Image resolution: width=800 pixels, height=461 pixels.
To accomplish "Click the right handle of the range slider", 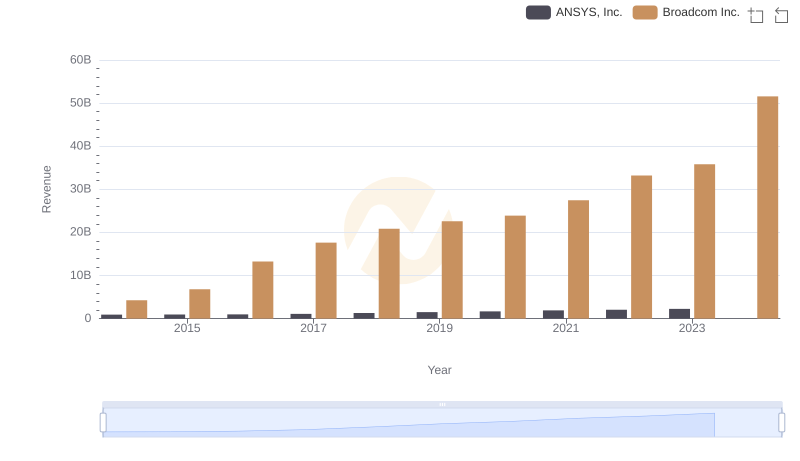I will click(782, 423).
